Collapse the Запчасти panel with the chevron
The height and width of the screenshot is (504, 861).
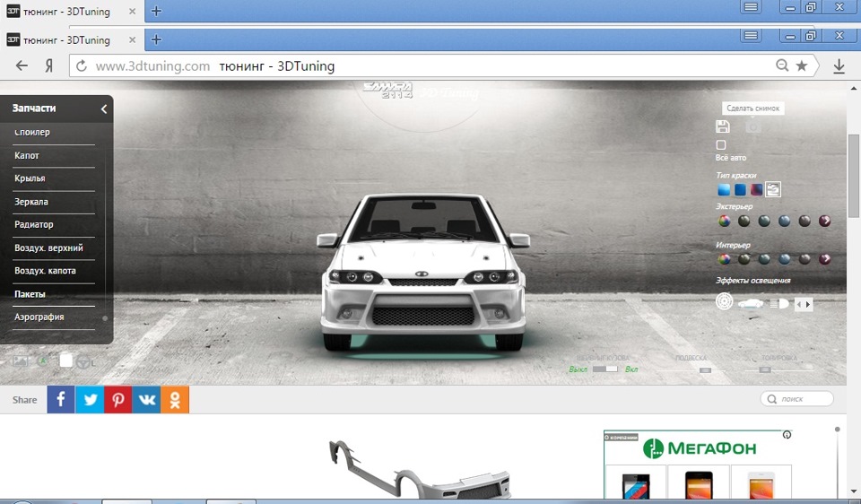(104, 109)
